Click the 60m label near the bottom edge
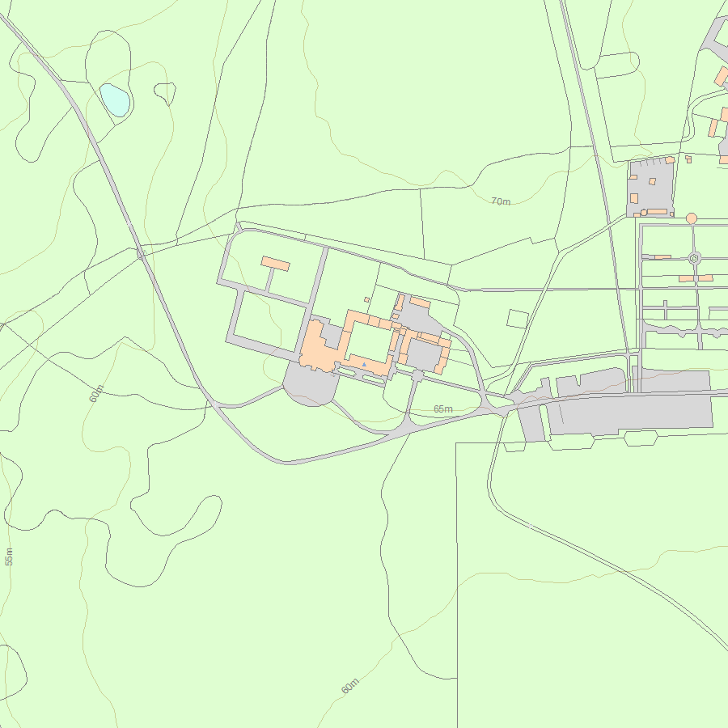This screenshot has width=728, height=728. (350, 686)
